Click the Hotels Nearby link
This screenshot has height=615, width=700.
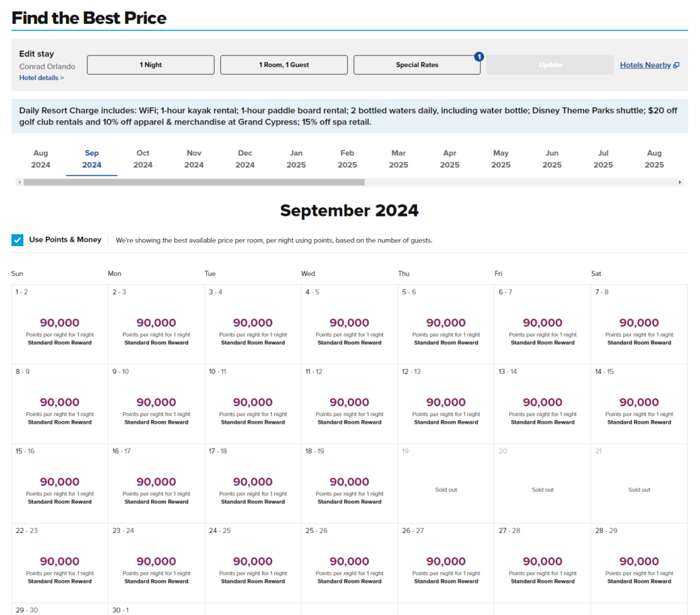[645, 65]
